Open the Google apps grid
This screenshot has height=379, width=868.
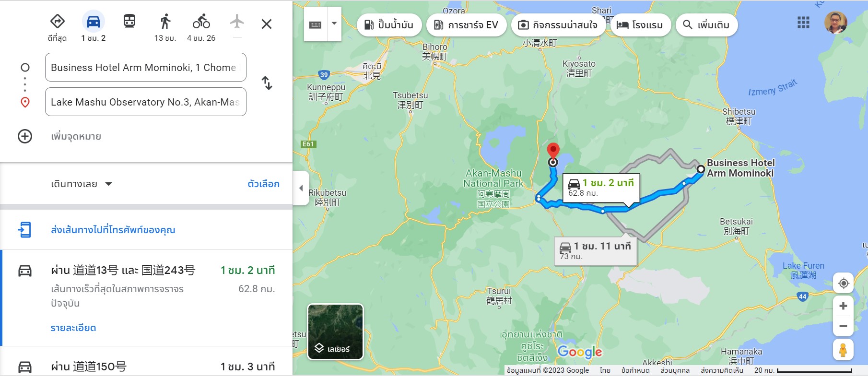pos(803,23)
